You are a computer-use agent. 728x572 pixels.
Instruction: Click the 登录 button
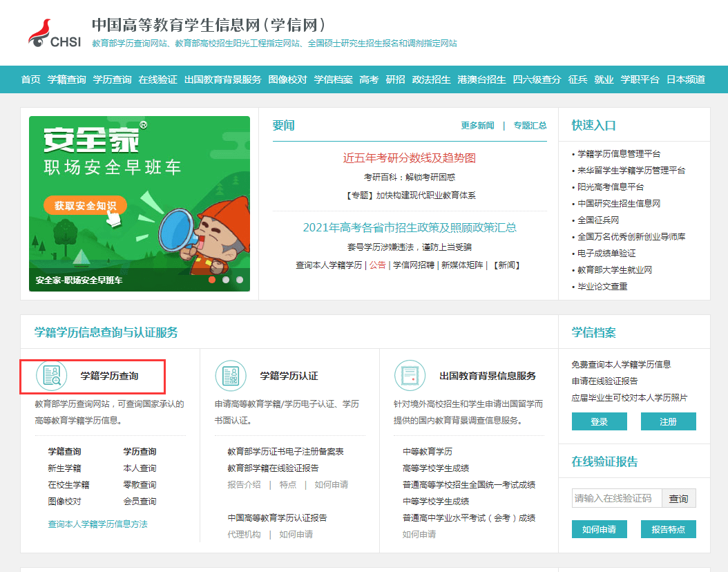599,421
